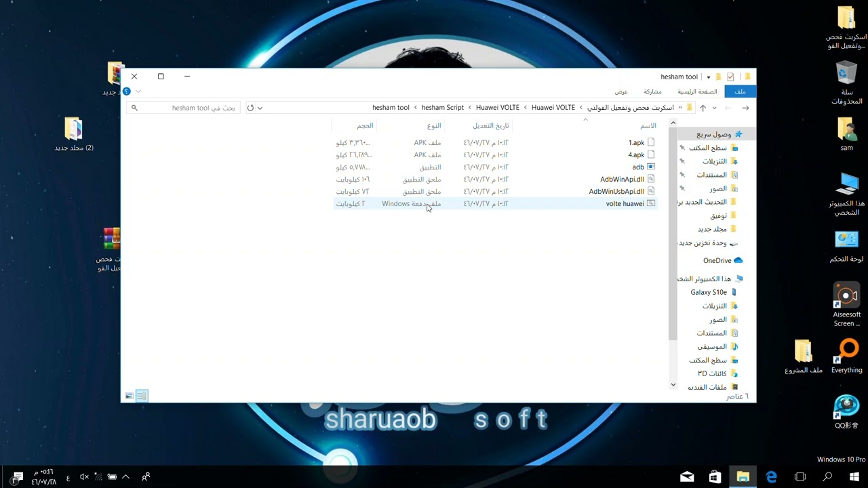The image size is (868, 488).
Task: Expand the ribbon with the chevron
Action: (138, 91)
